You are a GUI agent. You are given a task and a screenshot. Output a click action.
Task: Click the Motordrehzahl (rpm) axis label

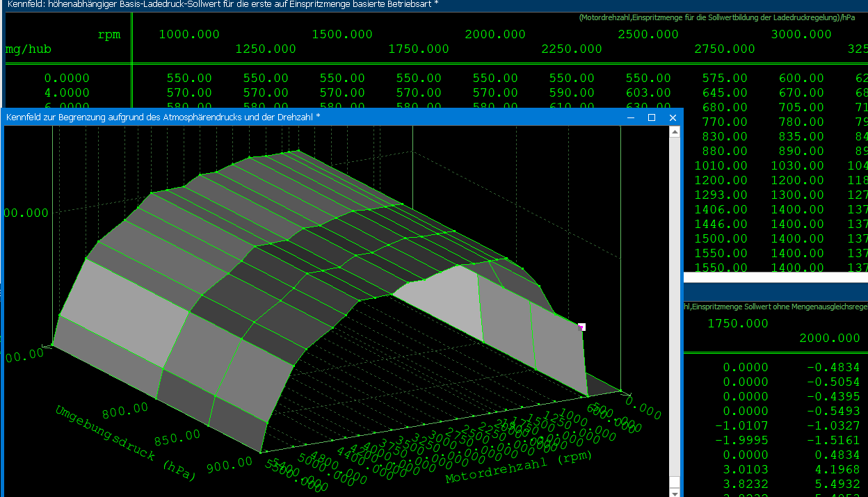[519, 466]
